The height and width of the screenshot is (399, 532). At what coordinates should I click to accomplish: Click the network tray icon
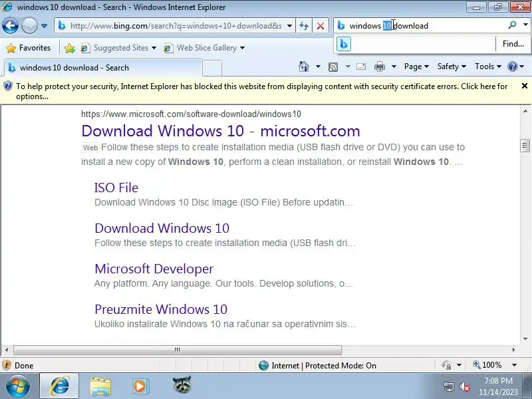449,386
